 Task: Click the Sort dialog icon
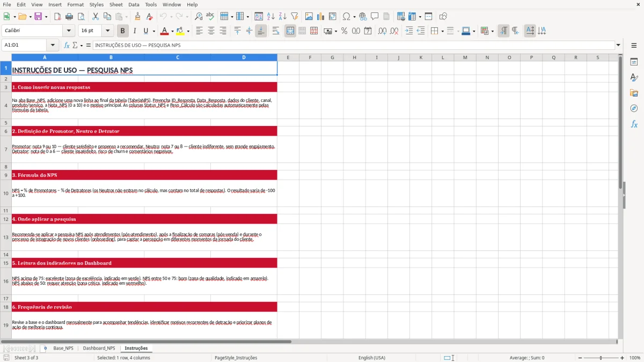coord(259,17)
